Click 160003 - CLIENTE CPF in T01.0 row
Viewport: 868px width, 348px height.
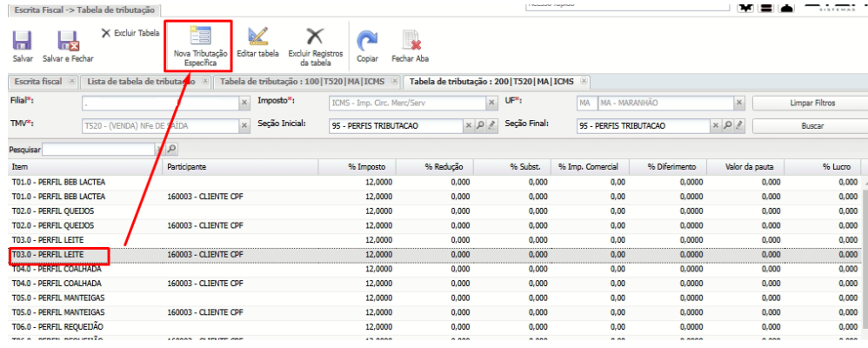tap(205, 196)
